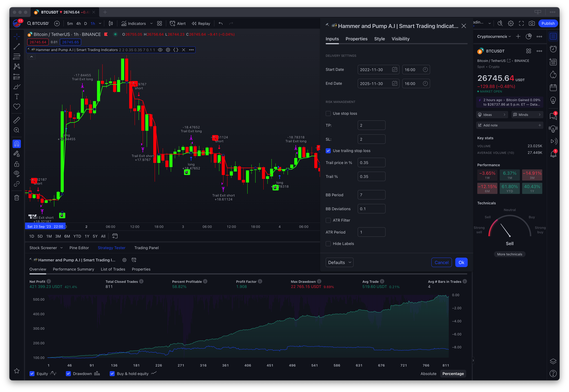Click the BB Period input field
569x392 pixels.
(x=371, y=195)
